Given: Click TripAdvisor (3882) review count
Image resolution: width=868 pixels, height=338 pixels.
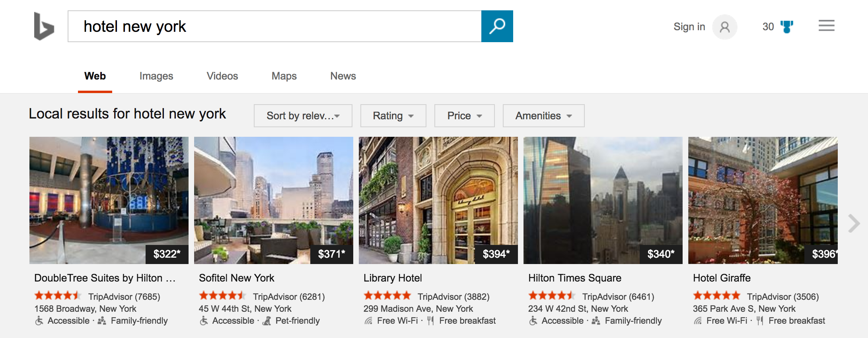Looking at the screenshot, I should point(453,297).
